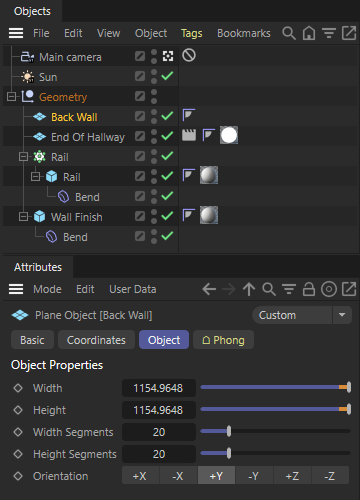This screenshot has width=360, height=500.
Task: Switch to the Coordinates tab
Action: point(96,340)
